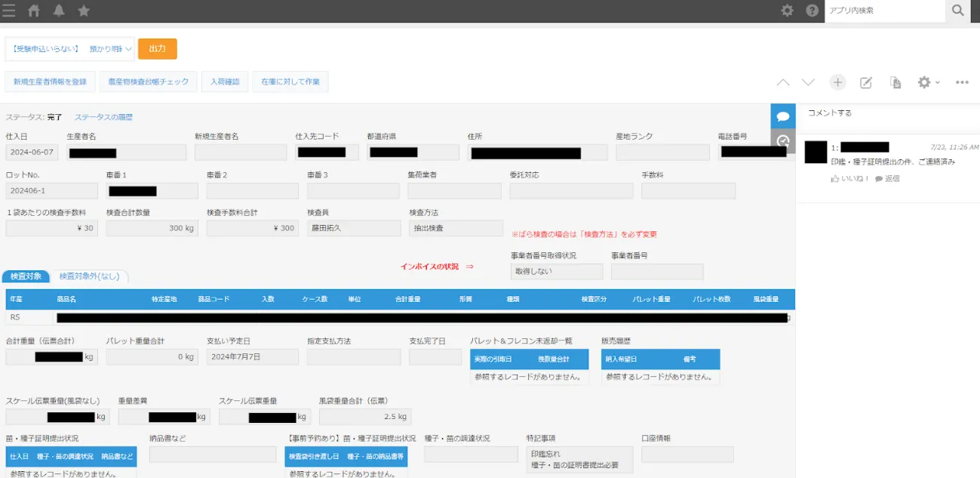The width and height of the screenshot is (980, 478).
Task: Switch to the 検査対象外(なし) tab
Action: [89, 276]
